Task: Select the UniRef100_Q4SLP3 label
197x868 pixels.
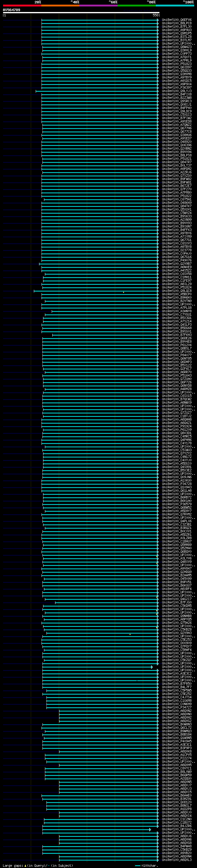Action: point(176,325)
